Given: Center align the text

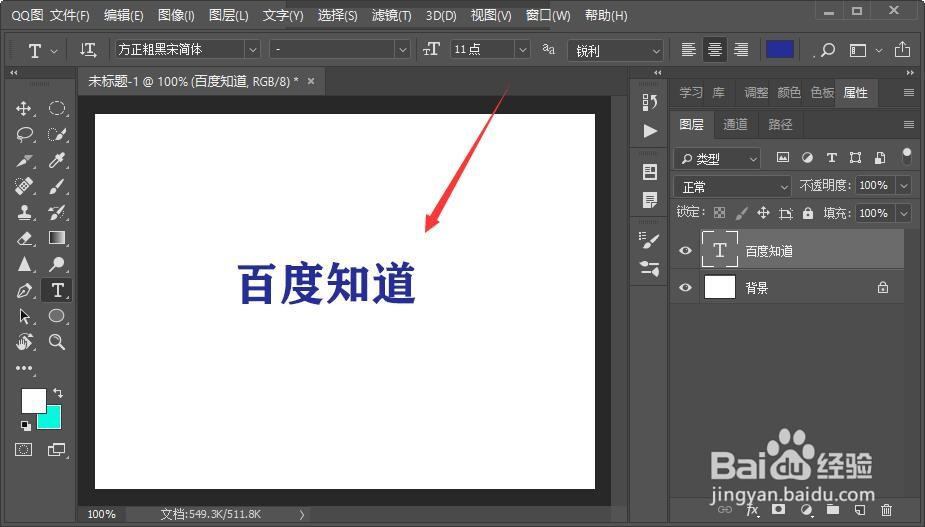Looking at the screenshot, I should (714, 50).
